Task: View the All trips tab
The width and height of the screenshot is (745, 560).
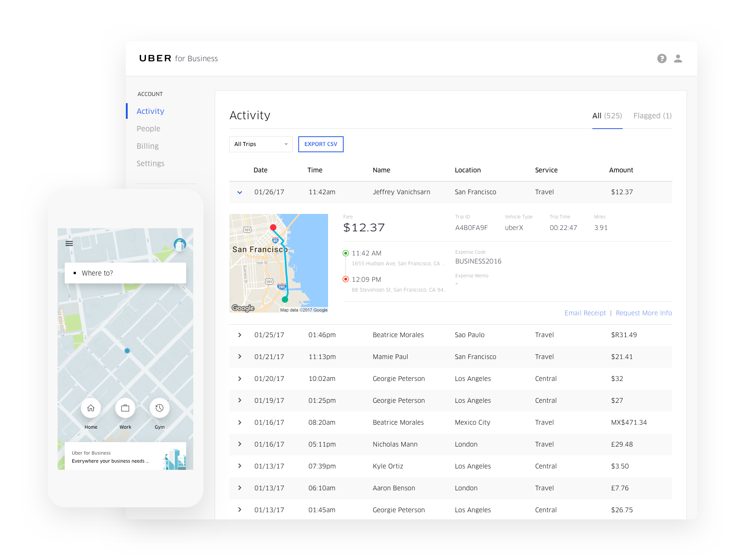Action: tap(607, 116)
